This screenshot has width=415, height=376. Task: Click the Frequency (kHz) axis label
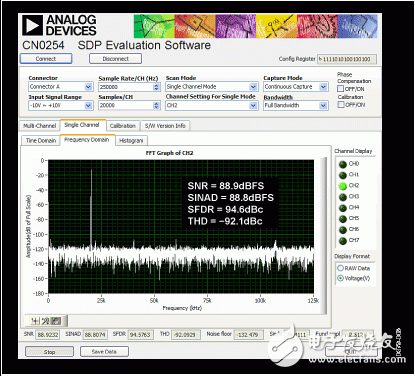[x=182, y=308]
